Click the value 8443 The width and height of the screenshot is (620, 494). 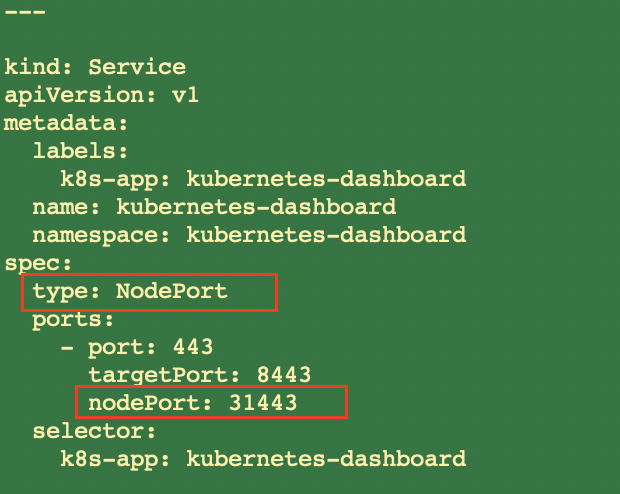point(284,375)
